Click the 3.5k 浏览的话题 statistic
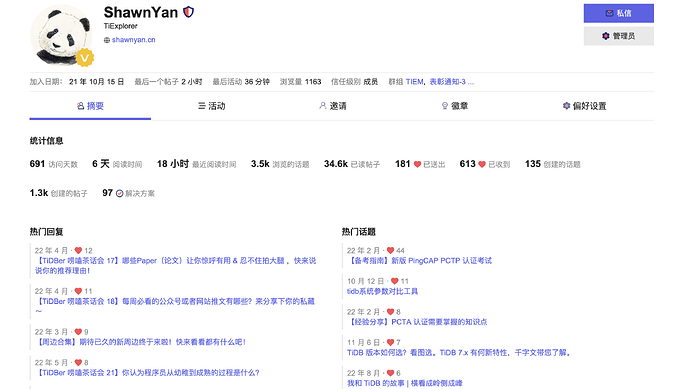This screenshot has width=690, height=389. coord(280,164)
